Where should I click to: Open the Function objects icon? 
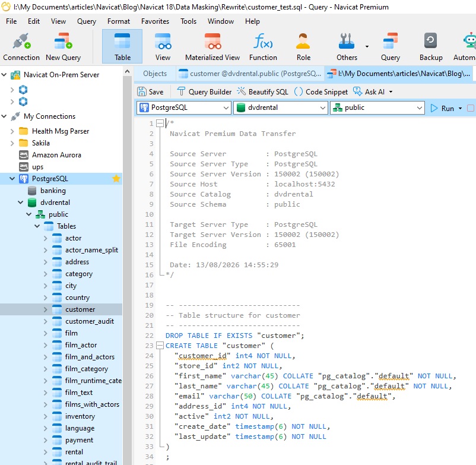[x=263, y=46]
